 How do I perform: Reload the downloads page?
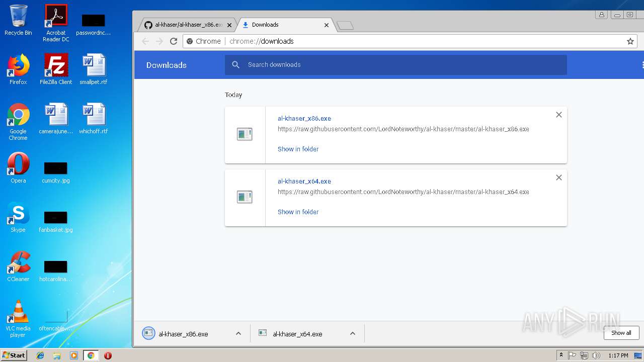[x=174, y=41]
